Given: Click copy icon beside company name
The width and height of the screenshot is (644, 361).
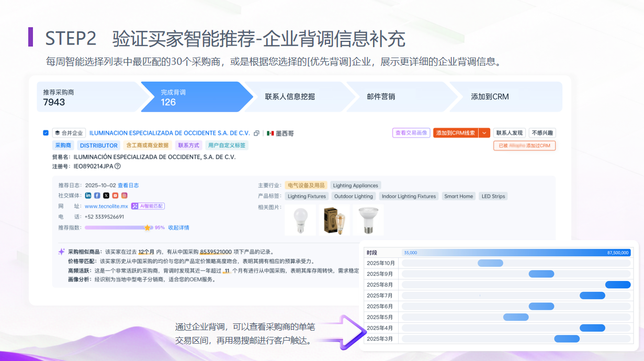Looking at the screenshot, I should [x=256, y=133].
